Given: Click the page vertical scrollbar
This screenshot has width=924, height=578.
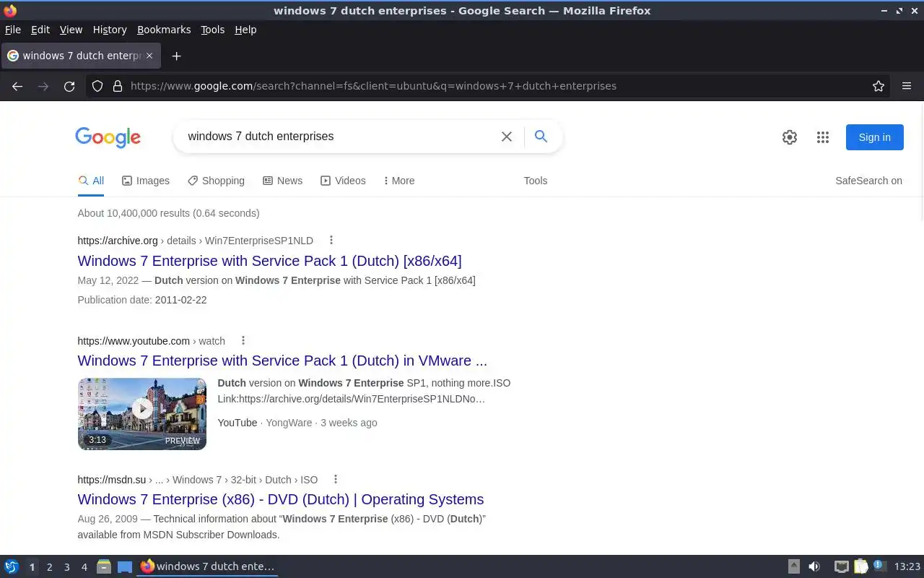Looking at the screenshot, I should [x=921, y=163].
